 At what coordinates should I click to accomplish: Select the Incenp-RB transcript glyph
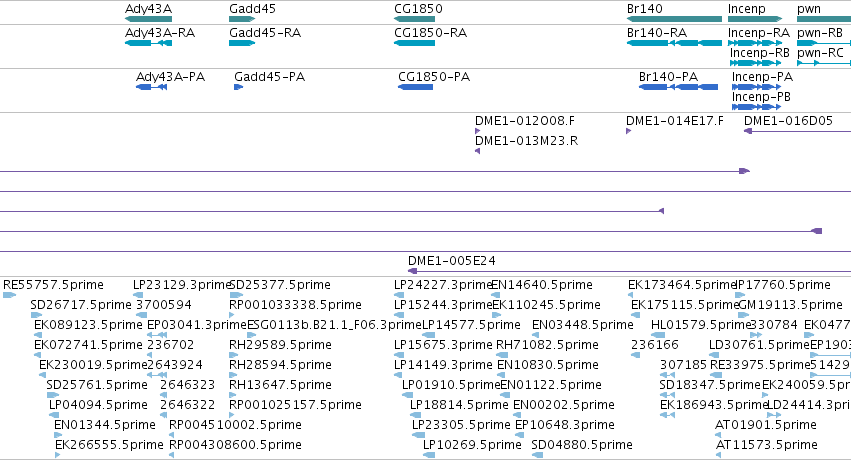click(755, 63)
